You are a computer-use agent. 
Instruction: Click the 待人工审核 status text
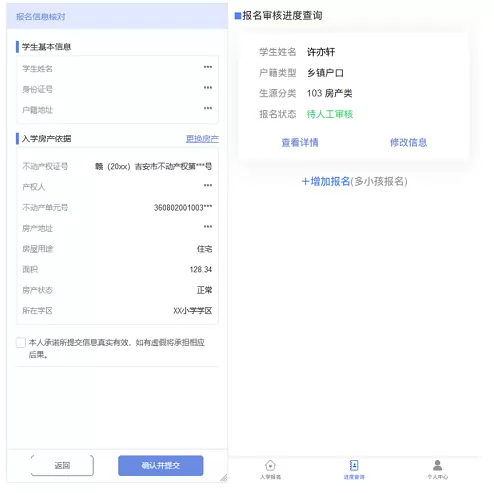click(x=330, y=114)
